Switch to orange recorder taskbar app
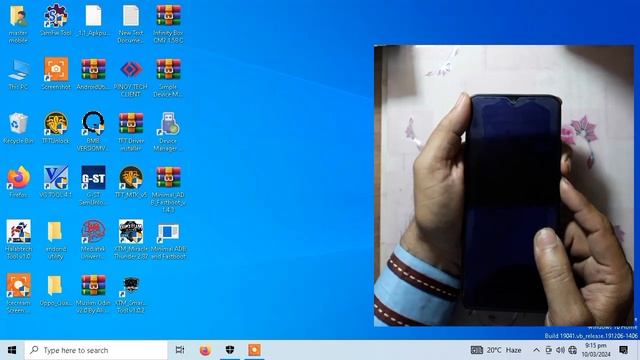This screenshot has height=360, width=640. [254, 350]
